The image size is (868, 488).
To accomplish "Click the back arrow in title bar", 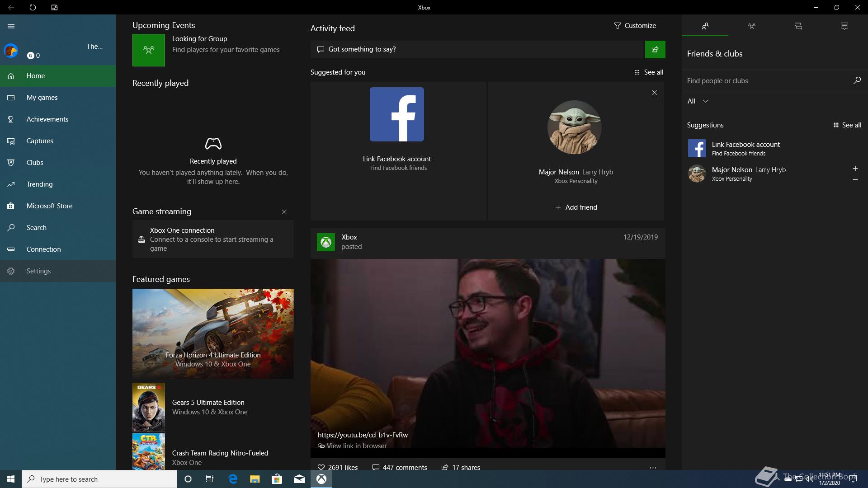I will coord(11,7).
